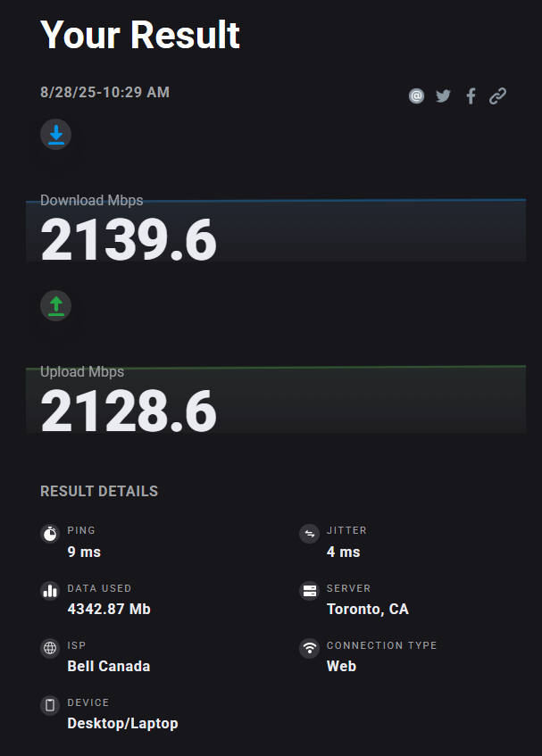The width and height of the screenshot is (542, 756).
Task: Click the data used bar-chart icon
Action: [50, 591]
